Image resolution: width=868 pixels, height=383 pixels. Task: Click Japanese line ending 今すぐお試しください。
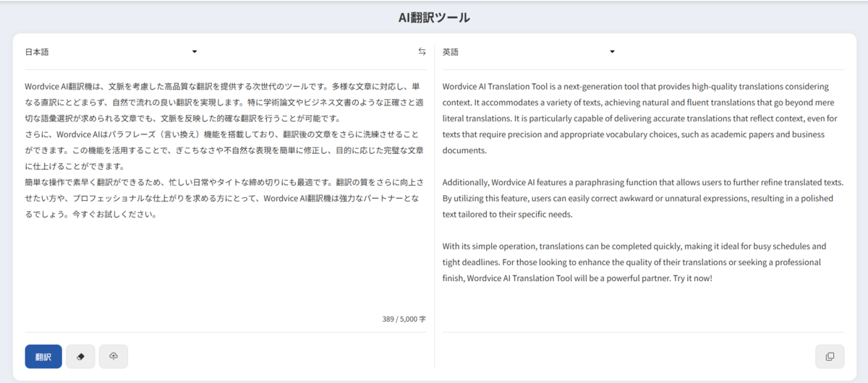(x=92, y=214)
